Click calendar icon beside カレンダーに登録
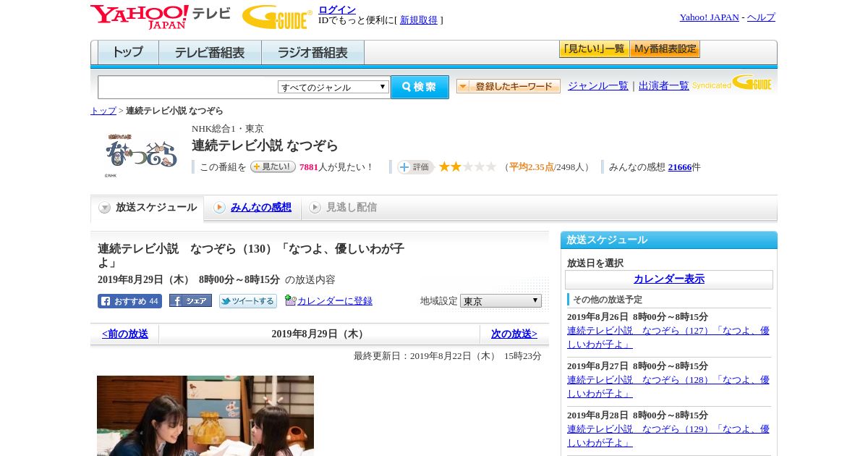 click(291, 300)
